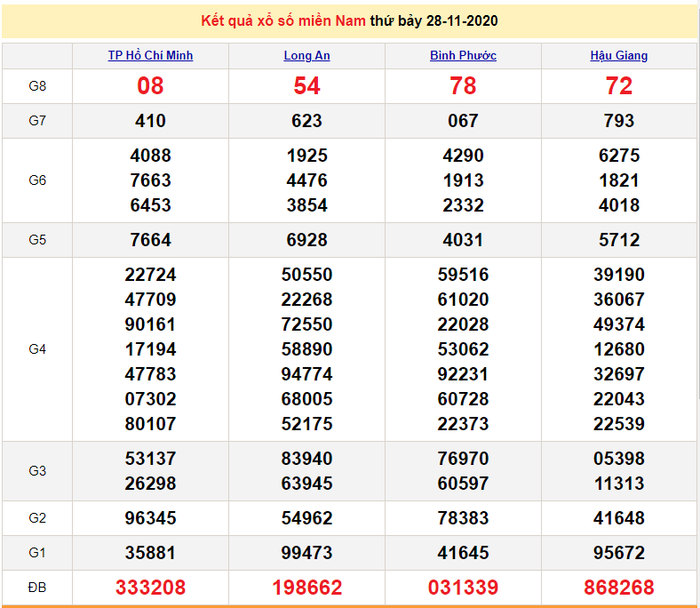Click red G8 number 78
The width and height of the screenshot is (700, 608).
(463, 86)
